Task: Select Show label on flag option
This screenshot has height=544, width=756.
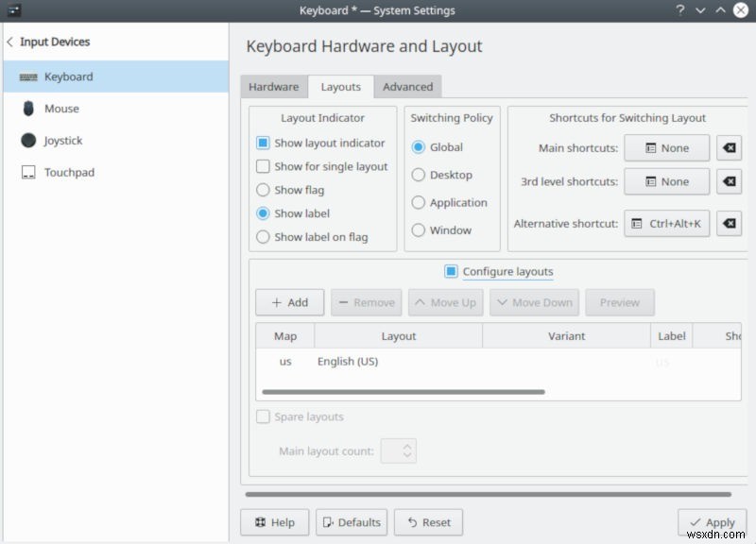Action: pyautogui.click(x=263, y=237)
